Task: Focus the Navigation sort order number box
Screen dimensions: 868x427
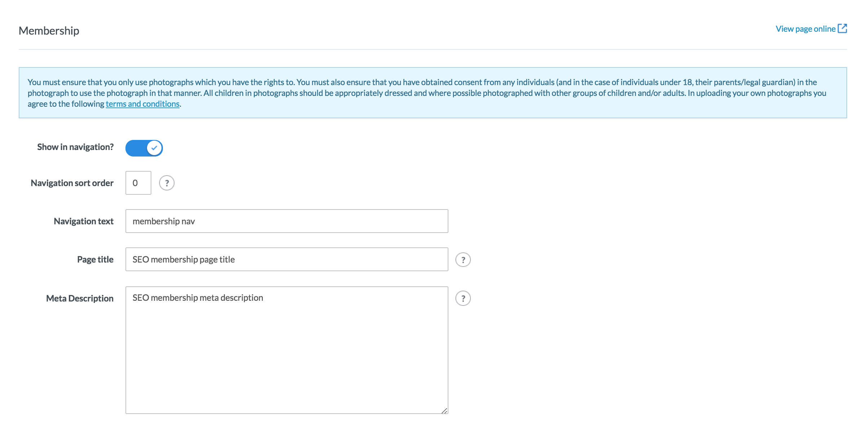Action: tap(138, 183)
